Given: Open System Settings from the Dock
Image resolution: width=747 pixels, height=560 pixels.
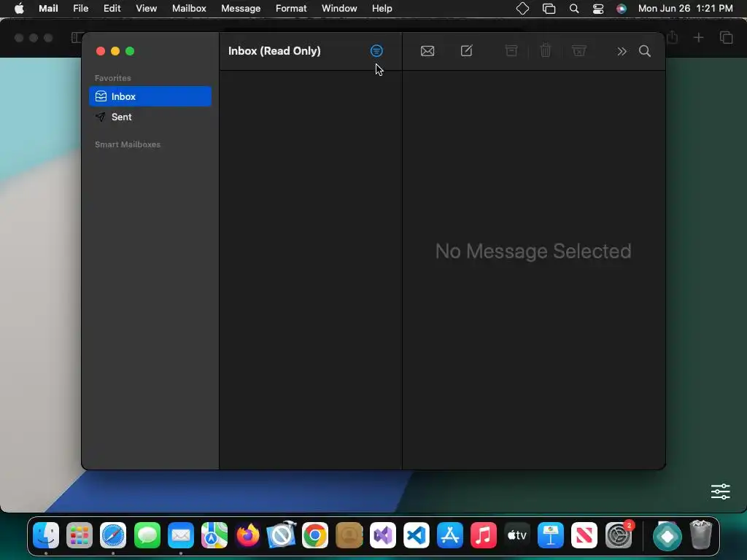Looking at the screenshot, I should (619, 535).
